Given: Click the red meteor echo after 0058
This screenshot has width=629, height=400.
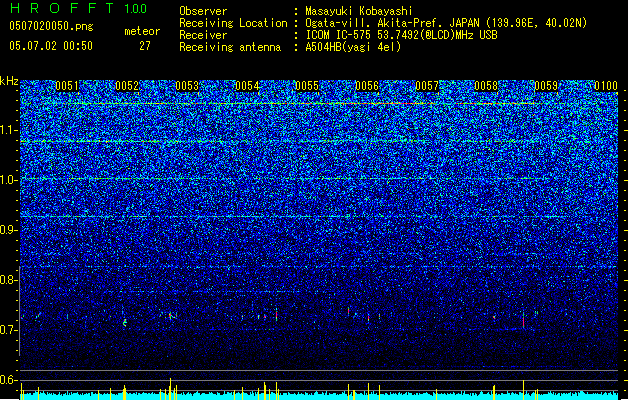Looking at the screenshot, I should tap(523, 320).
